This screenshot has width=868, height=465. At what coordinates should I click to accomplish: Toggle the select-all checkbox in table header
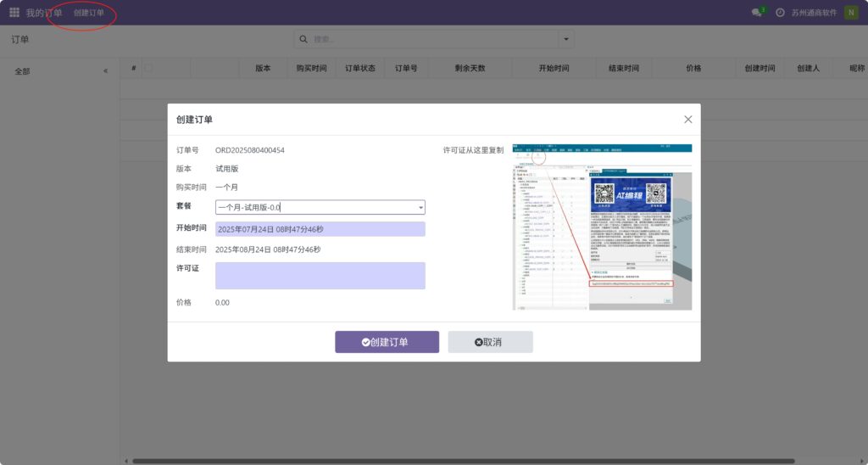(x=148, y=68)
